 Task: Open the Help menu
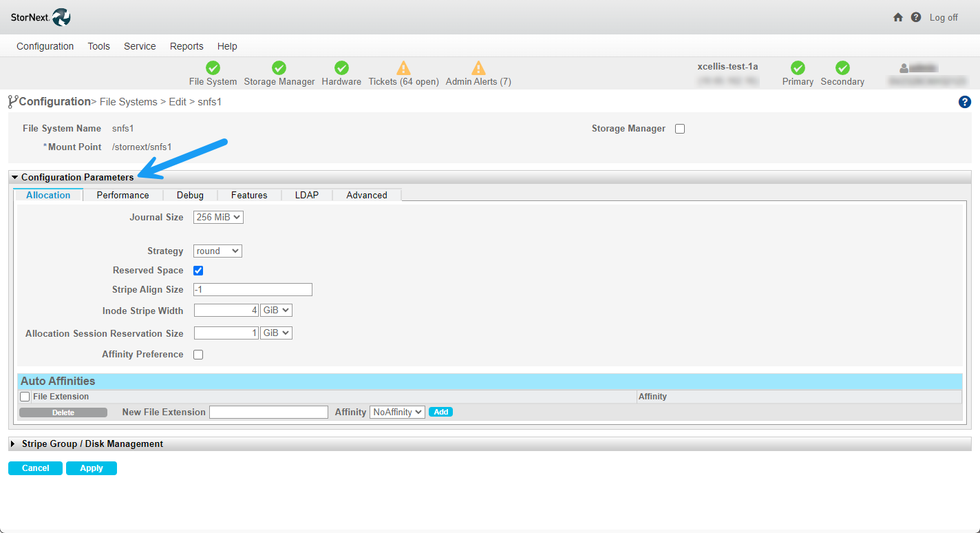tap(227, 46)
